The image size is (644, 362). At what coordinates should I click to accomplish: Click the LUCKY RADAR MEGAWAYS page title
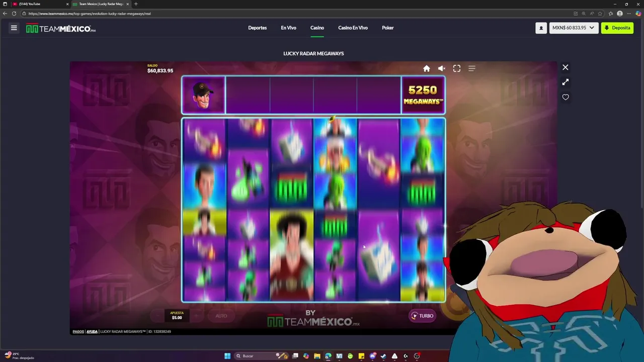313,53
